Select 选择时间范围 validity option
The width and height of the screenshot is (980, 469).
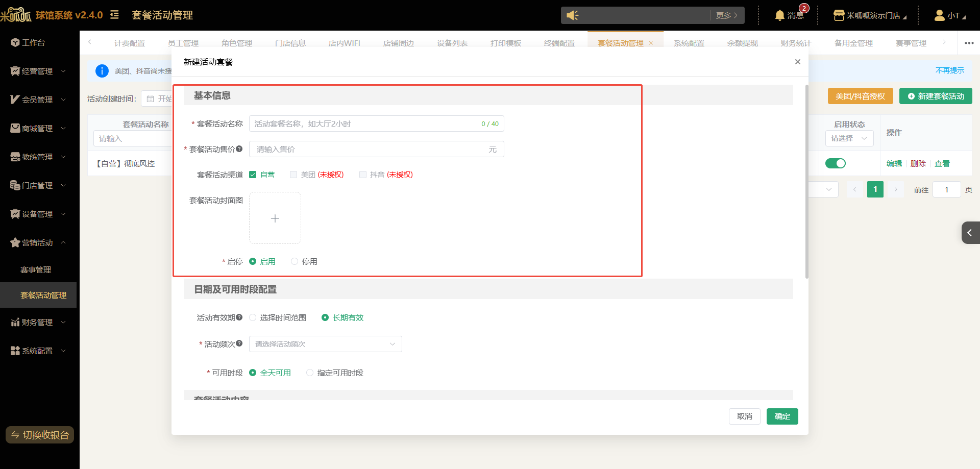(x=253, y=317)
